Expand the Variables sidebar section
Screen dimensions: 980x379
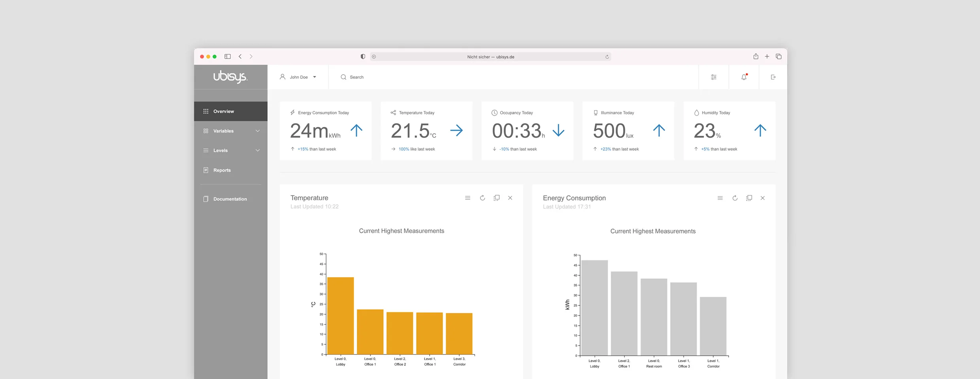231,131
